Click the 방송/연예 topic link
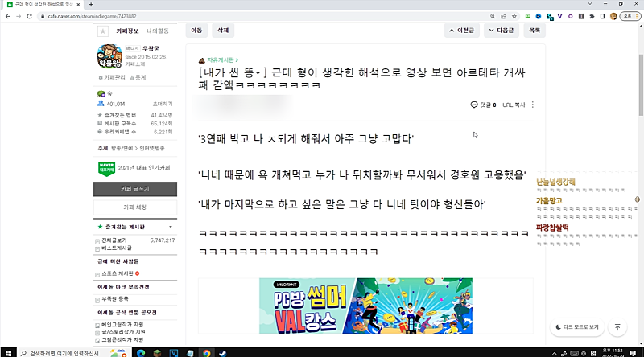 coord(122,149)
